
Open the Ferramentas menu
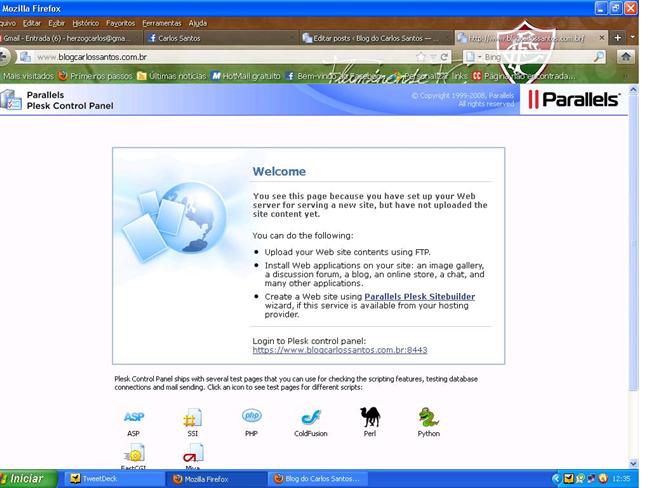coord(162,23)
